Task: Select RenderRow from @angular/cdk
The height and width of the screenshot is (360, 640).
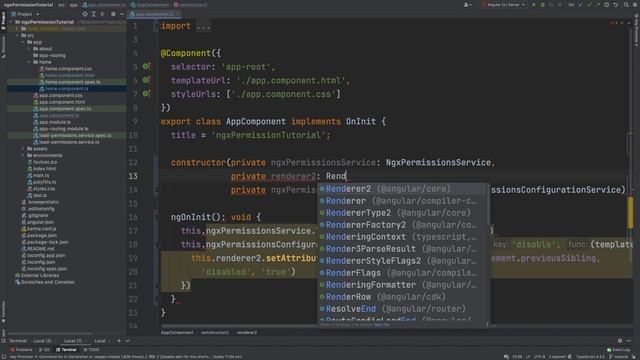Action: pos(402,297)
